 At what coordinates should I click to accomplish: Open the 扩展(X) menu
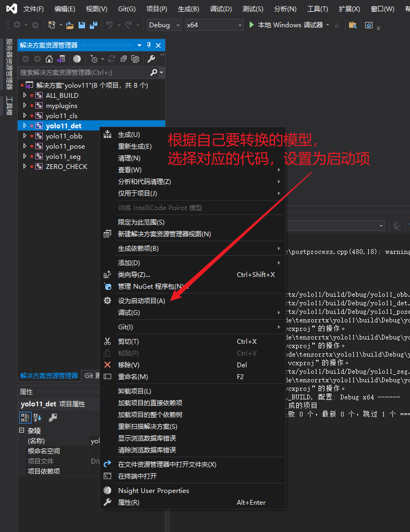(x=349, y=9)
